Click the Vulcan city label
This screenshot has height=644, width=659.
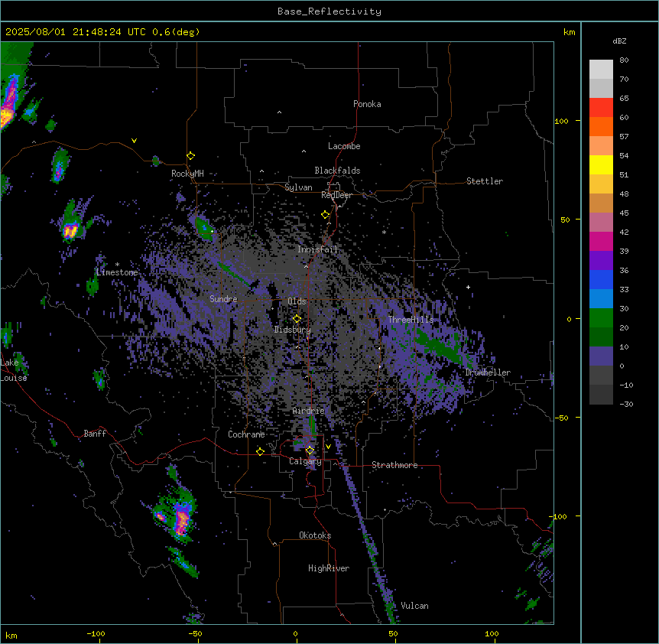tap(415, 606)
